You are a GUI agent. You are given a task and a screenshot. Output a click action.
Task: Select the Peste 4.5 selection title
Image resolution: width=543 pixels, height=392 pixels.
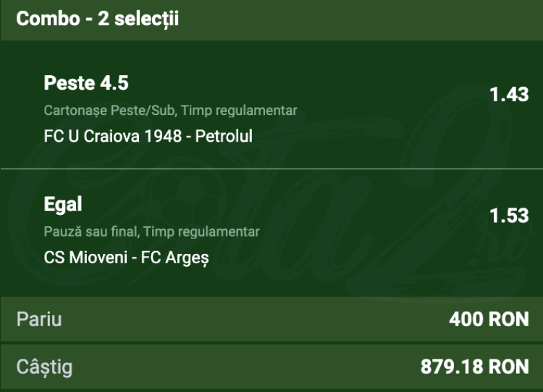coord(86,83)
